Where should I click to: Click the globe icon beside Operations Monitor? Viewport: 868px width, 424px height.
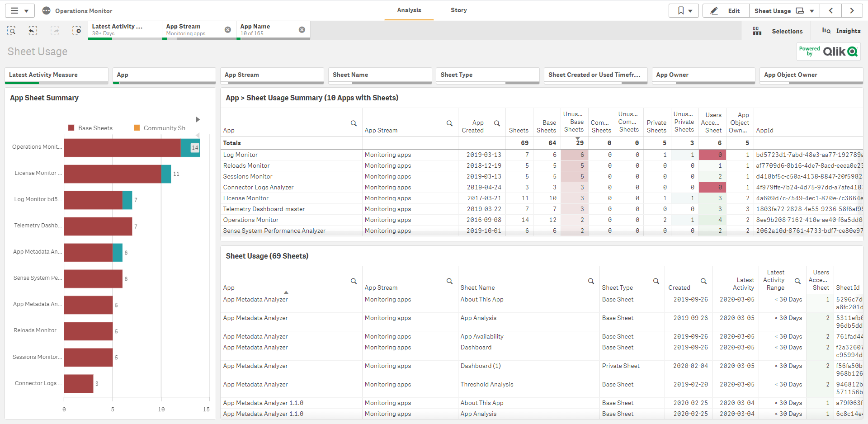pos(46,10)
